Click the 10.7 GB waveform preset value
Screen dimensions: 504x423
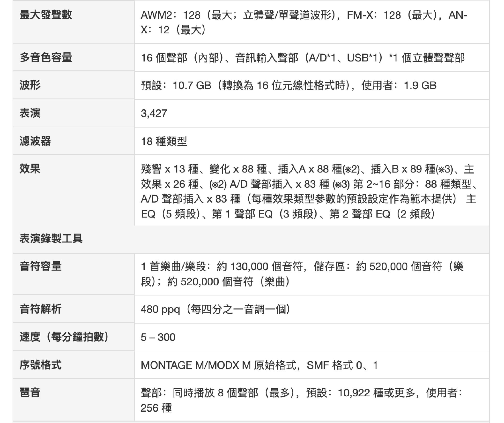click(288, 86)
